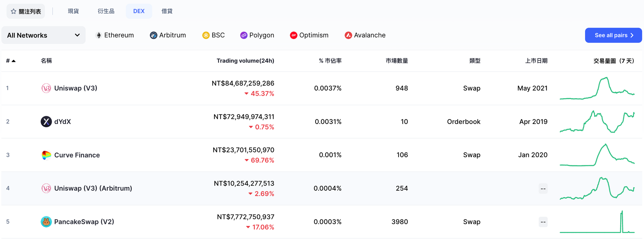644x239 pixels.
Task: Filter by Optimism network
Action: tap(309, 35)
